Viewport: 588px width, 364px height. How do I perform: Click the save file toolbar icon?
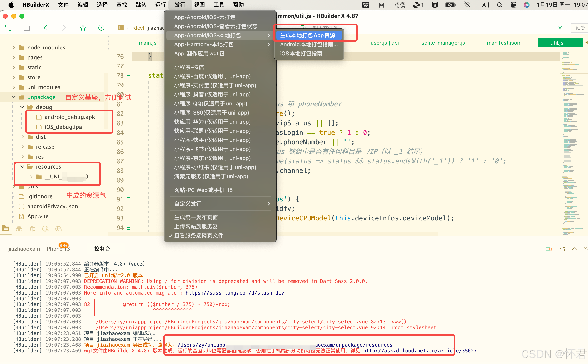[x=27, y=28]
